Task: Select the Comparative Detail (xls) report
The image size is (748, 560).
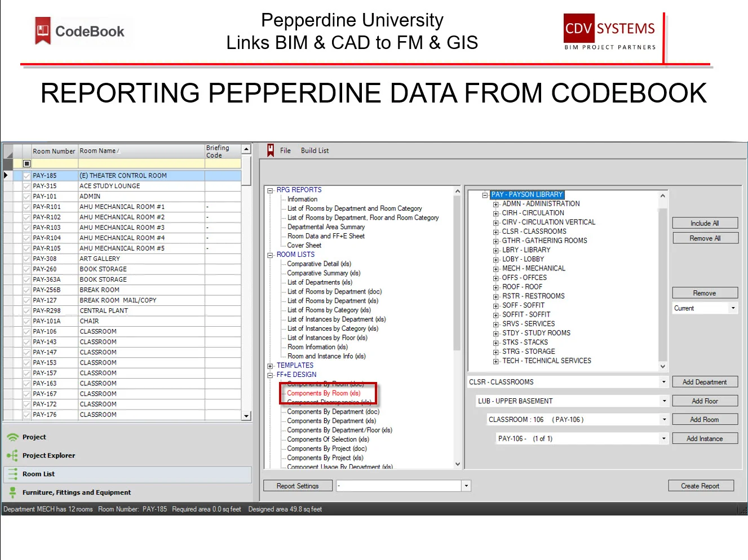Action: (319, 264)
